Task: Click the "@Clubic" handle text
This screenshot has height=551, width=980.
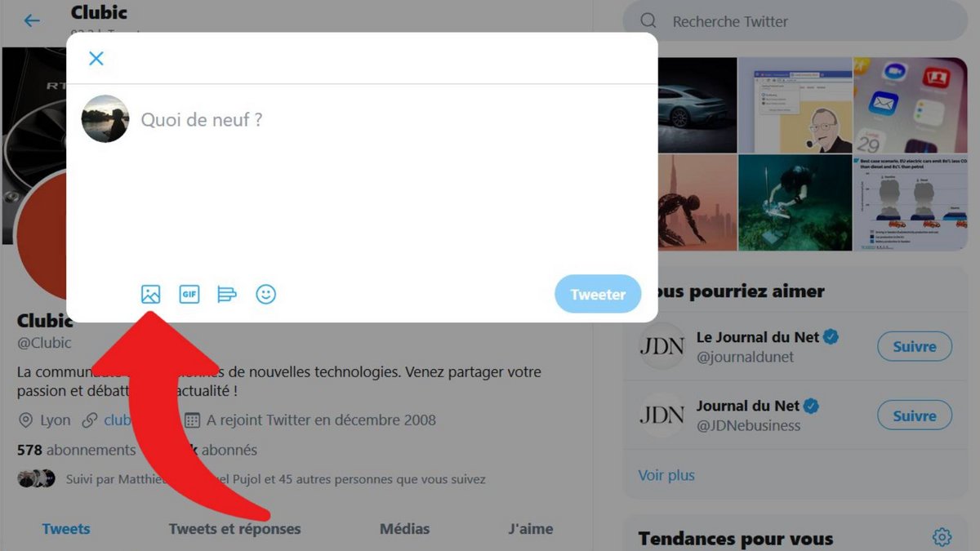Action: (44, 343)
